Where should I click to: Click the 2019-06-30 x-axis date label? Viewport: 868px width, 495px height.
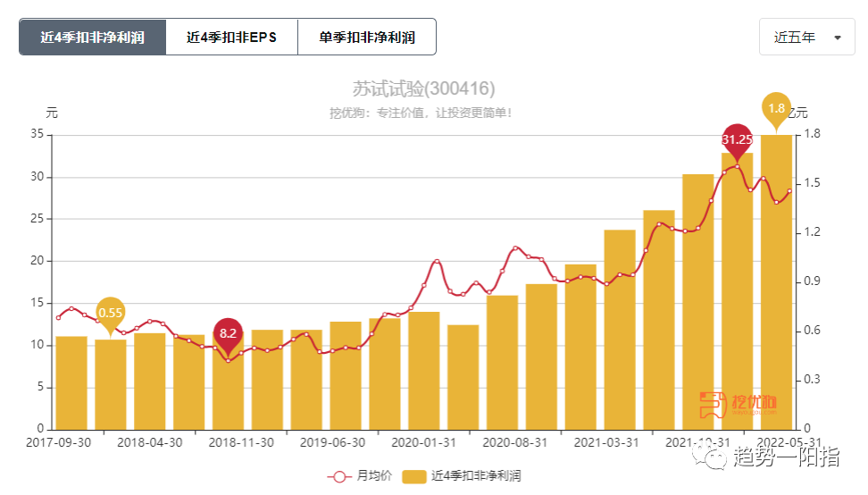pyautogui.click(x=332, y=443)
